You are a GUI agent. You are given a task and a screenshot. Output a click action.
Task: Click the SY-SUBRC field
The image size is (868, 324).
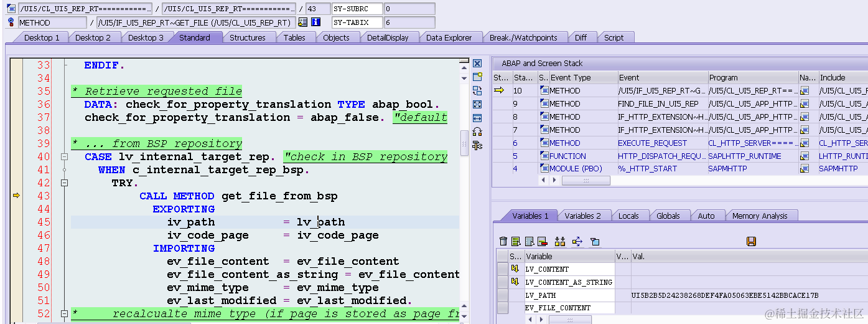(x=357, y=9)
